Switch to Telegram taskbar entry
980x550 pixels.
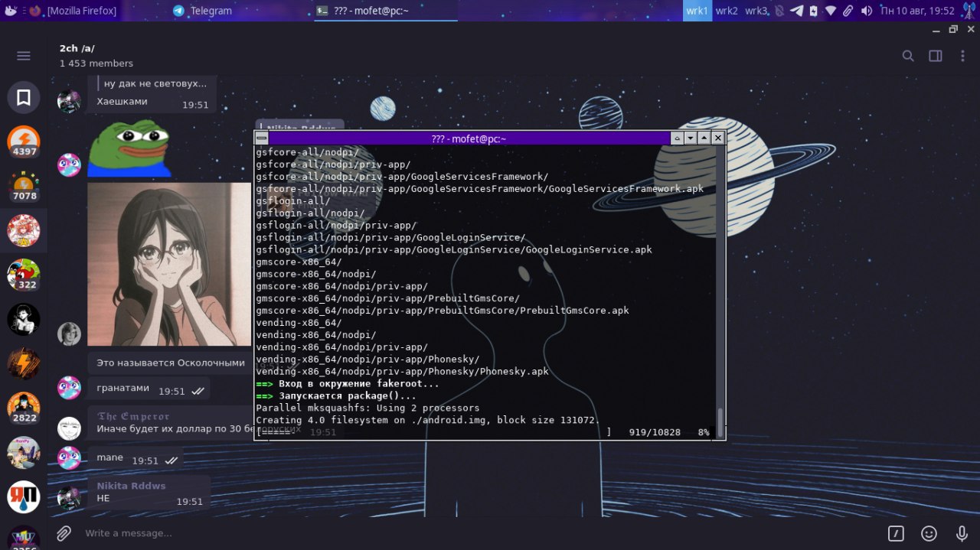tap(202, 11)
